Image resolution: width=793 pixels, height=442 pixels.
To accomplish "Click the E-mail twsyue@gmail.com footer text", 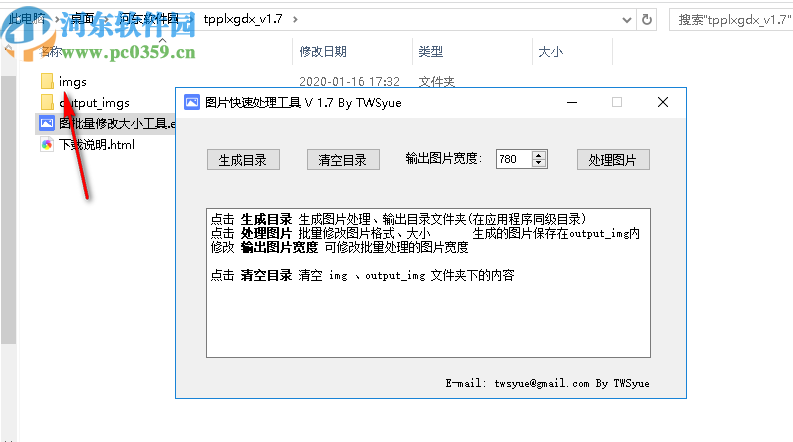I will pos(547,383).
